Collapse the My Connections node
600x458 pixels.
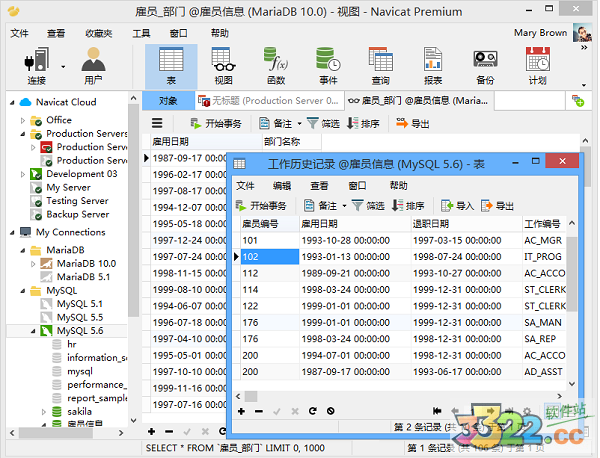point(13,233)
